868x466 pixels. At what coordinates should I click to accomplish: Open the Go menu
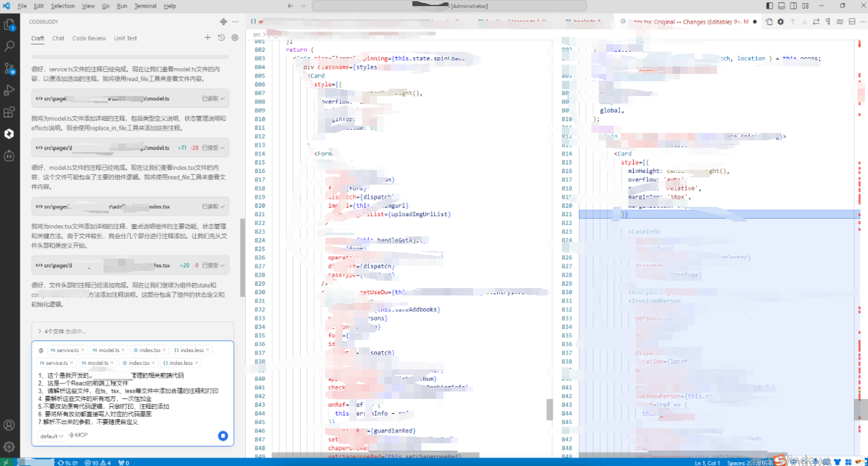[105, 6]
